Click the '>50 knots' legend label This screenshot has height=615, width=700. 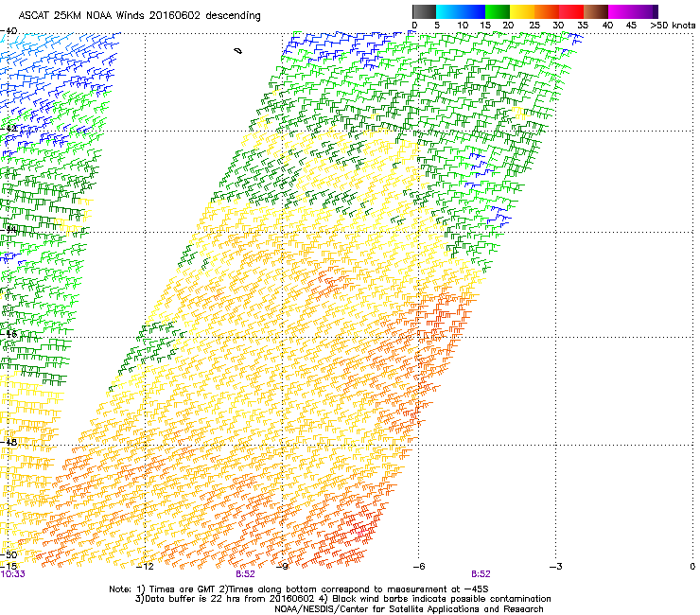click(673, 25)
